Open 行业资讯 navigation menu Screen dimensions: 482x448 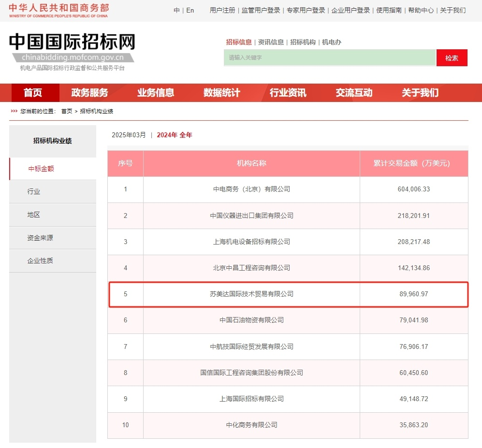[x=288, y=92]
